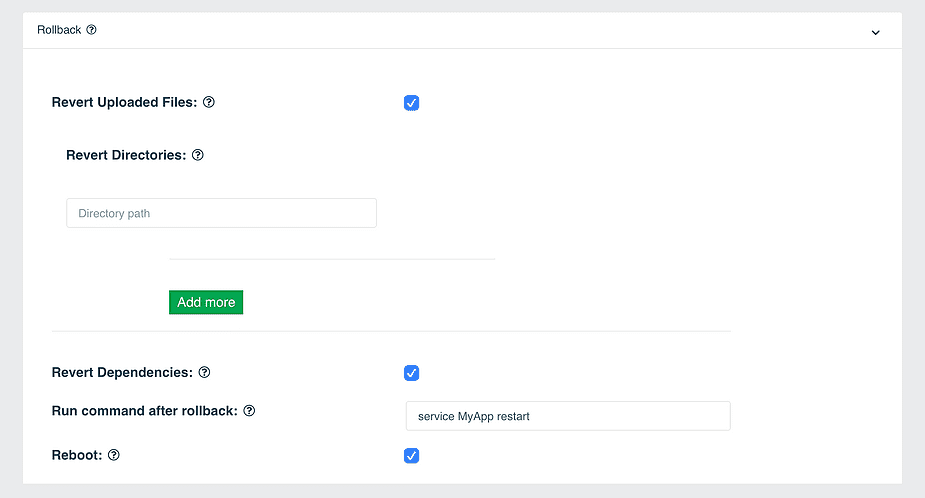Collapse the Rollback section with chevron
This screenshot has width=925, height=498.
point(875,32)
